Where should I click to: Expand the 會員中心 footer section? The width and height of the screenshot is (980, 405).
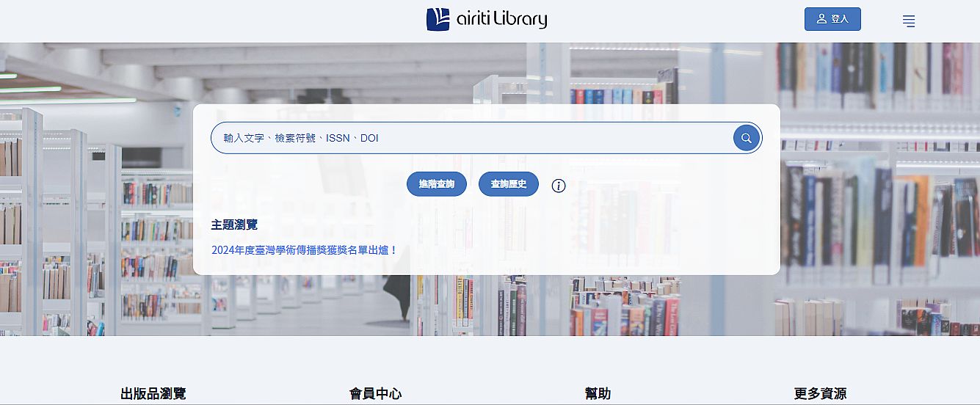[375, 394]
